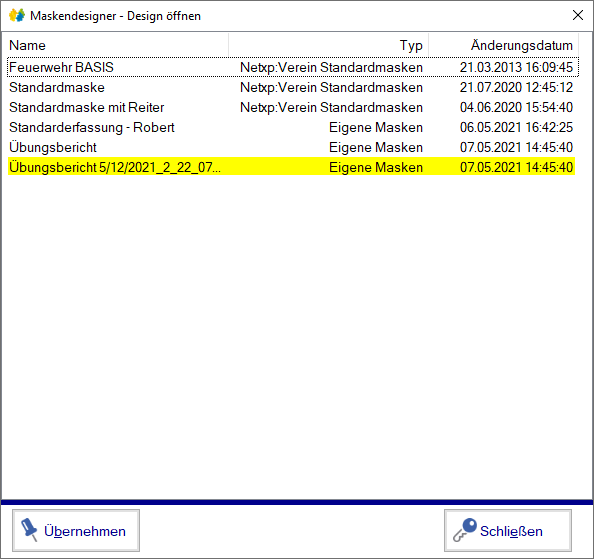The height and width of the screenshot is (559, 594).
Task: Click Eigene Masken type of Standarderfassung - Robert
Action: [x=375, y=128]
